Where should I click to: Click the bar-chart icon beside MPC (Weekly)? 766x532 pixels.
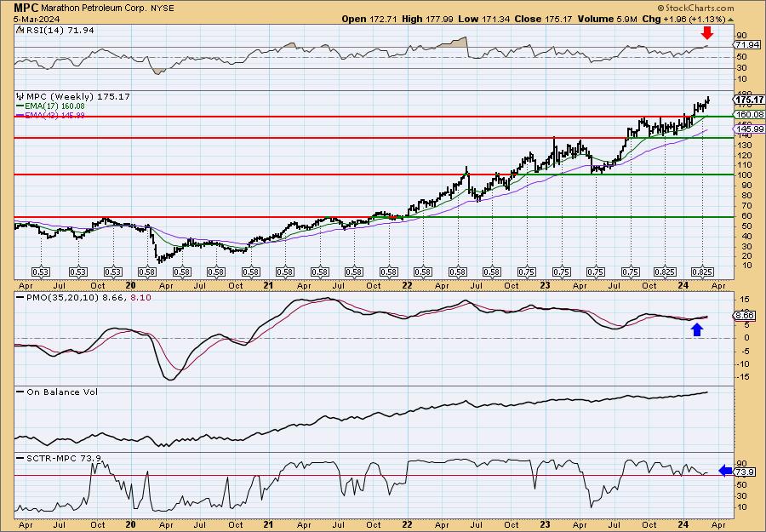pyautogui.click(x=20, y=97)
